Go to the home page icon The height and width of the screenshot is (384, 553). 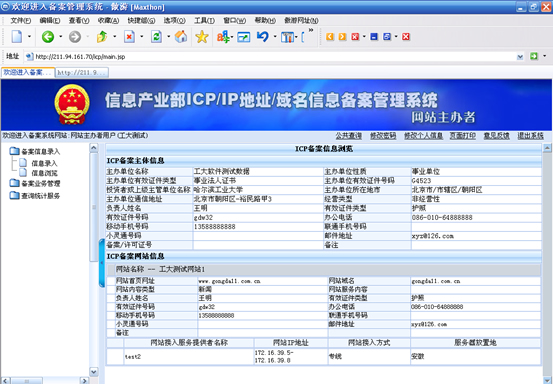click(x=181, y=37)
